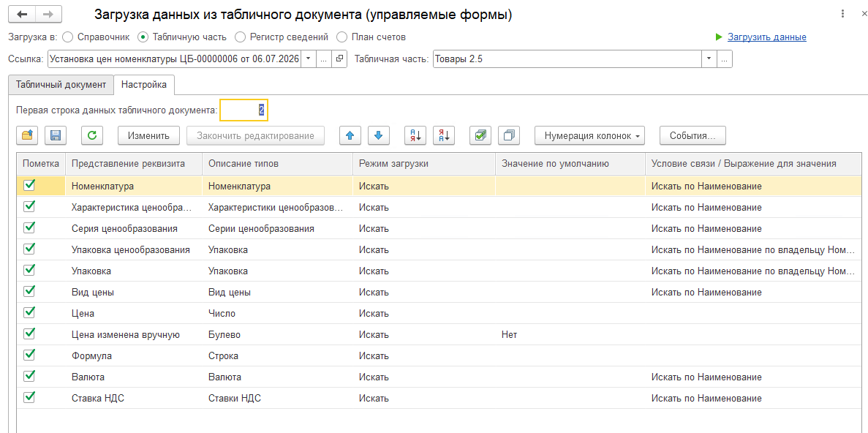Switch to the Табличный документ tab
868x433 pixels.
tap(61, 85)
